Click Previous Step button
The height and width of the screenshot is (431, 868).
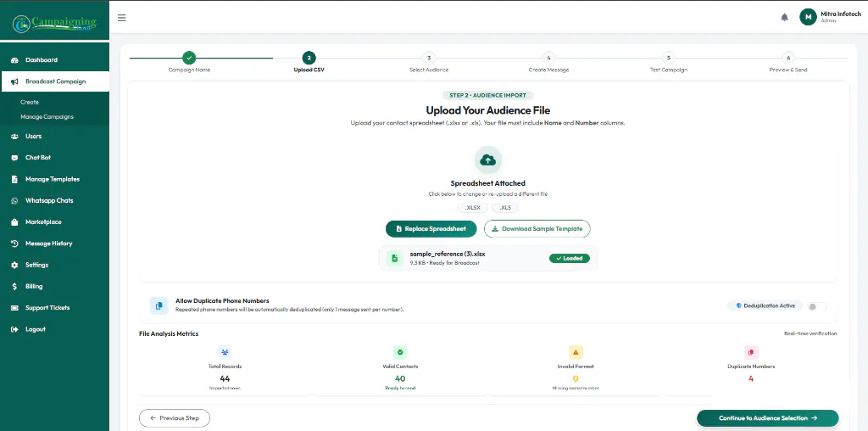click(x=175, y=418)
